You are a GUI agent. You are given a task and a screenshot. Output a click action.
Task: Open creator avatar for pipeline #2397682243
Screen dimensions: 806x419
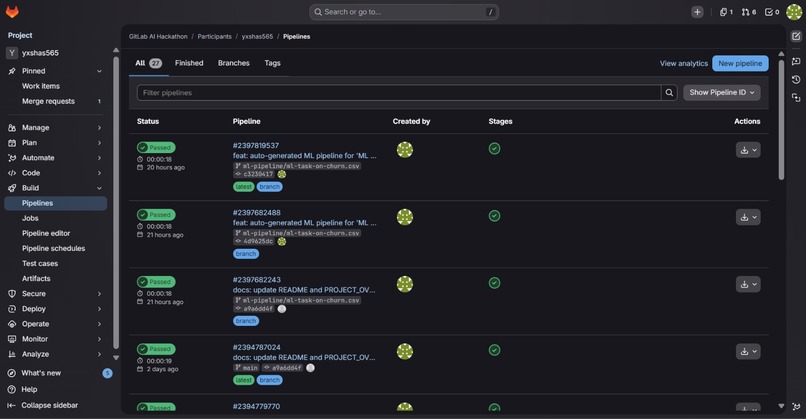pyautogui.click(x=405, y=284)
